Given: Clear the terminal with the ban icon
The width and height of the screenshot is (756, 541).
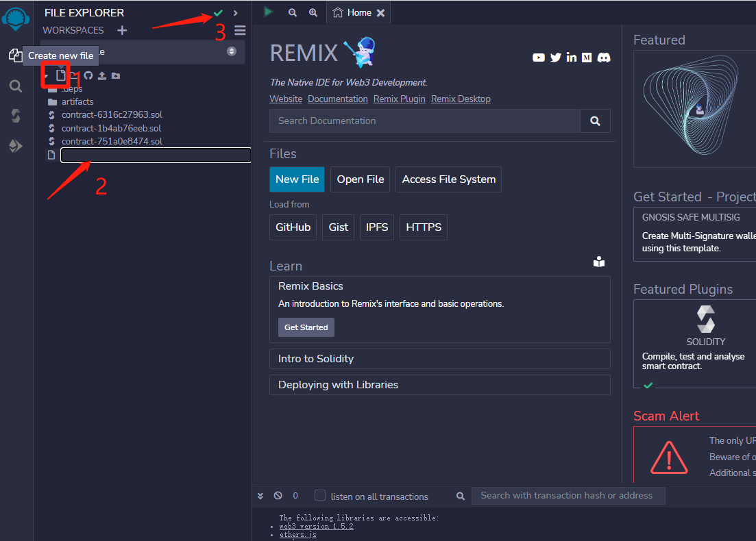Looking at the screenshot, I should click(x=278, y=496).
